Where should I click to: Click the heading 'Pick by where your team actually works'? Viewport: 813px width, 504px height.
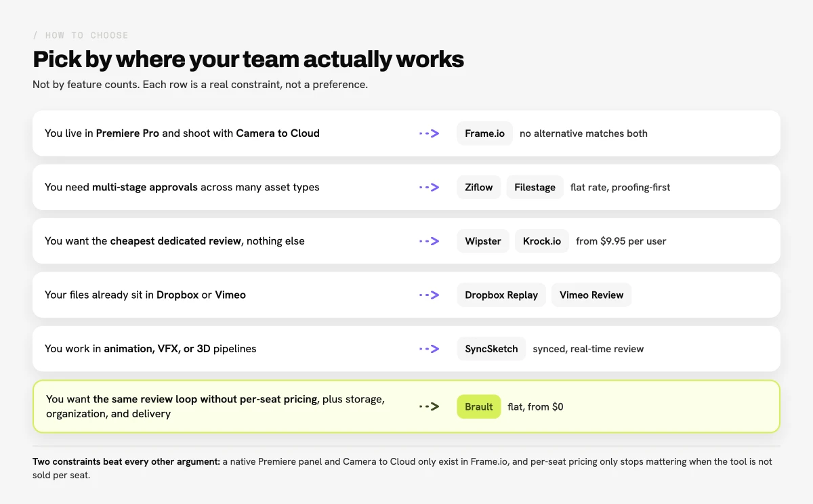pos(248,59)
